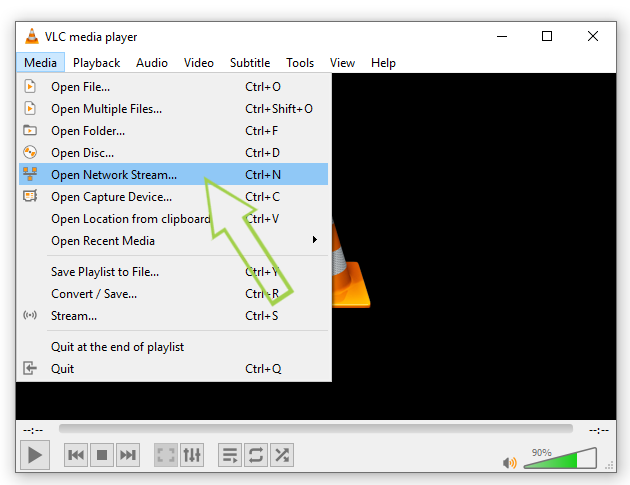The height and width of the screenshot is (485, 630).
Task: Select Quit from the Media menu
Action: pos(174,368)
